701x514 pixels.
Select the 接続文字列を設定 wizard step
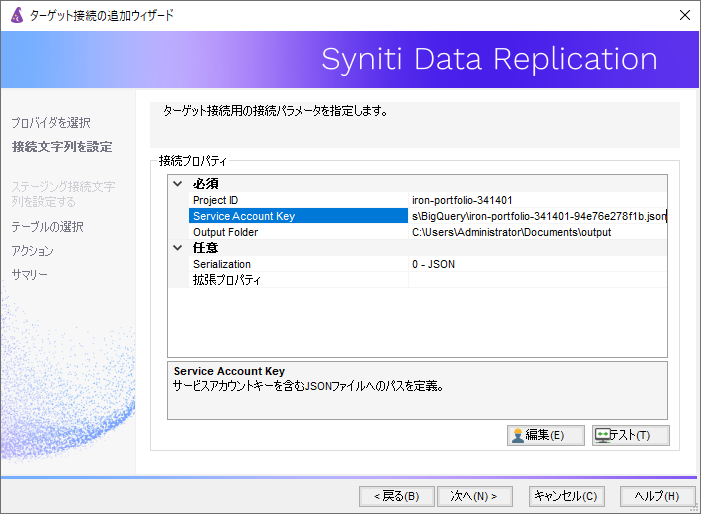click(62, 147)
